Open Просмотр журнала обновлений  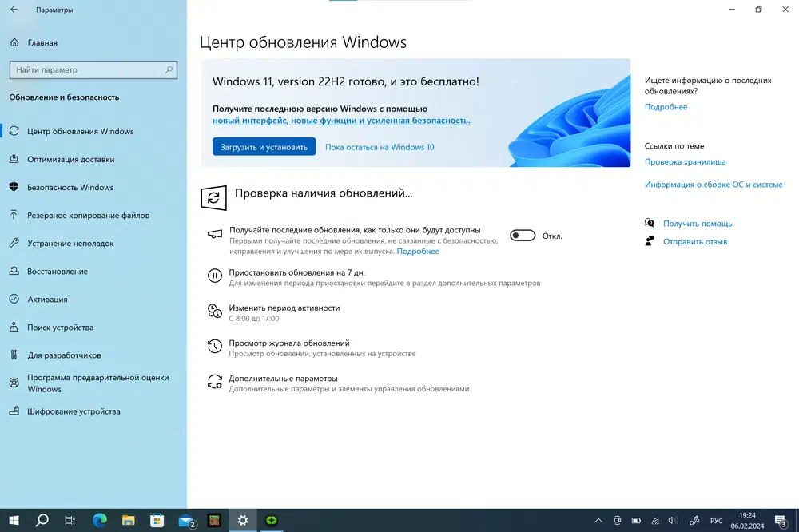[x=289, y=343]
